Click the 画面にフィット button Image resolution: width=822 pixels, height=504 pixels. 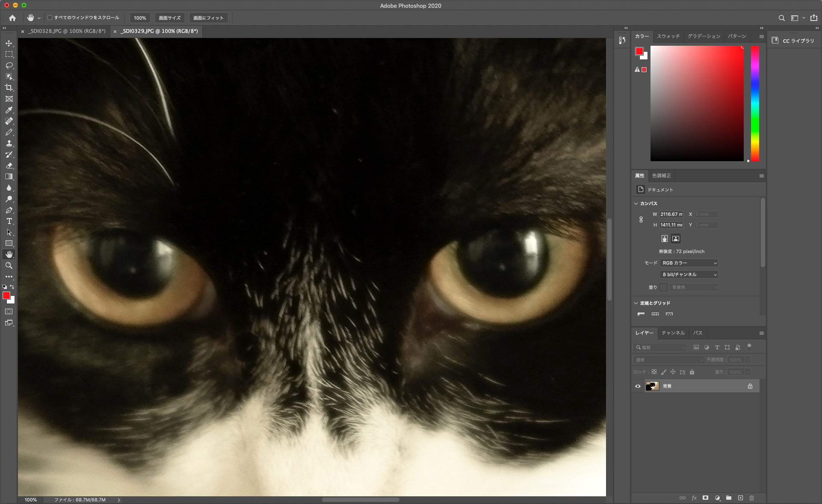tap(208, 18)
